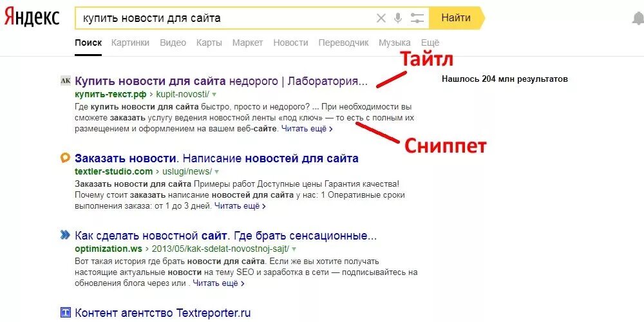The image size is (644, 322).
Task: Switch to the Картинки tab
Action: point(130,43)
